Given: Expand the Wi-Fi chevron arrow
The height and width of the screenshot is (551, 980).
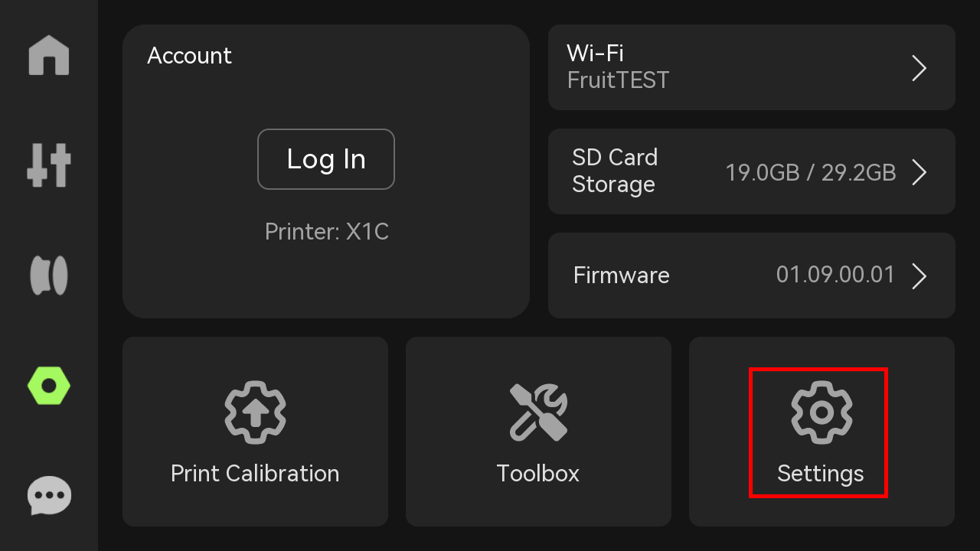Looking at the screenshot, I should (920, 68).
